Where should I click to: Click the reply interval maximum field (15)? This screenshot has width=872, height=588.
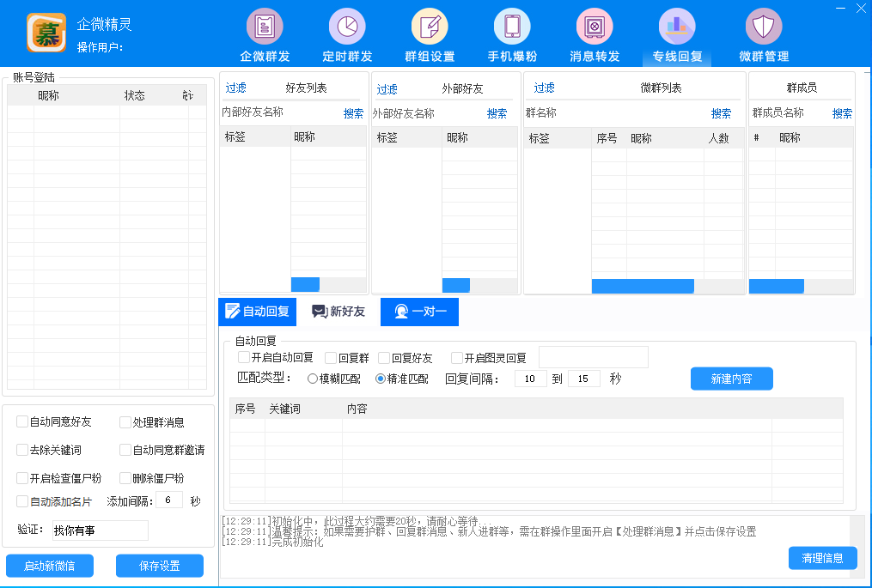[584, 379]
